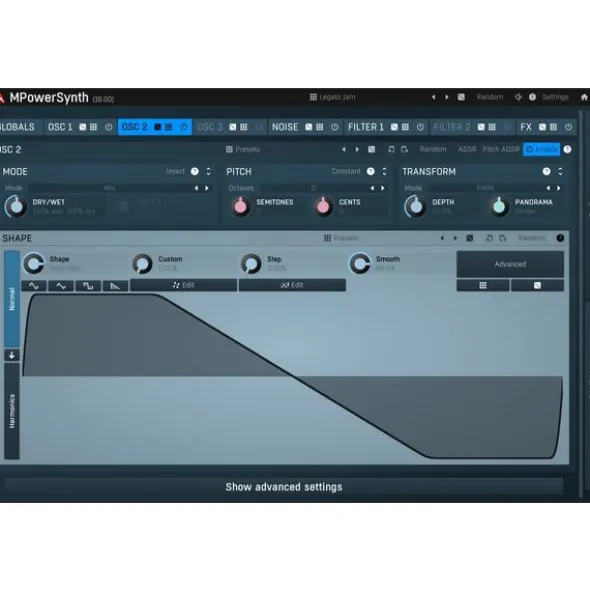Click the OSC 1 randomize dice icon
The width and height of the screenshot is (590, 591).
83,127
